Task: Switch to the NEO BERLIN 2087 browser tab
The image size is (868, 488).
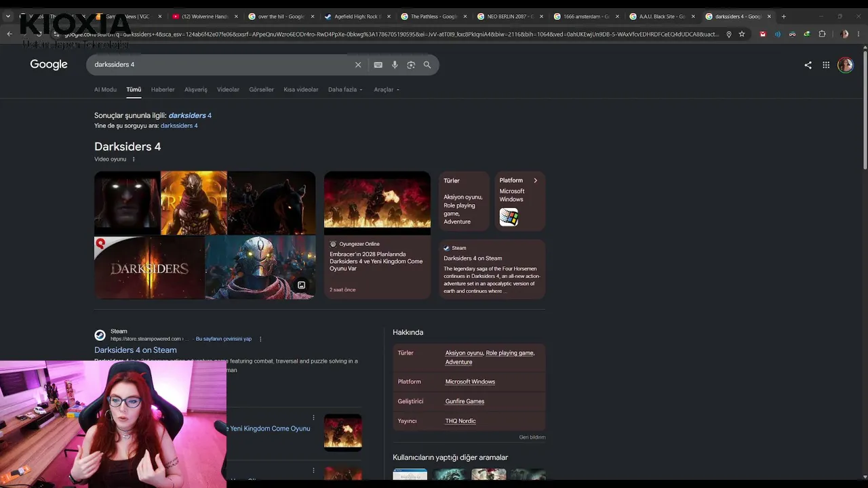Action: coord(509,16)
